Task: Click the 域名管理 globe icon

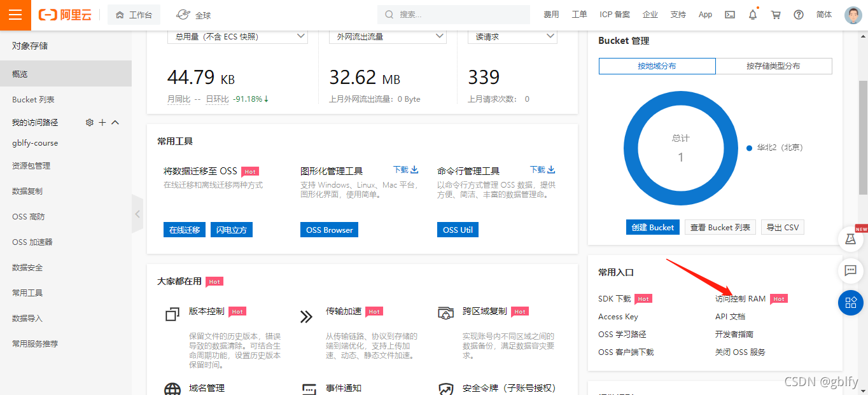Action: pos(172,389)
